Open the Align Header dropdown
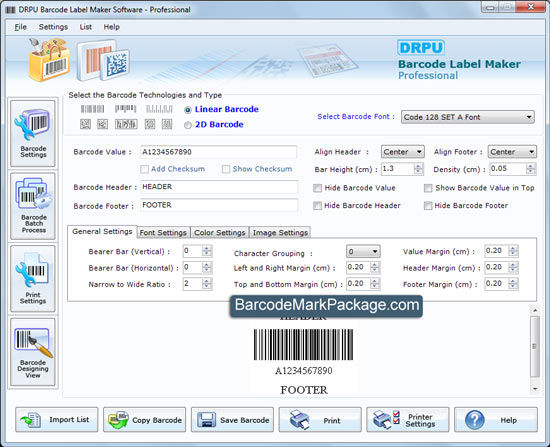550x447 pixels. [403, 152]
